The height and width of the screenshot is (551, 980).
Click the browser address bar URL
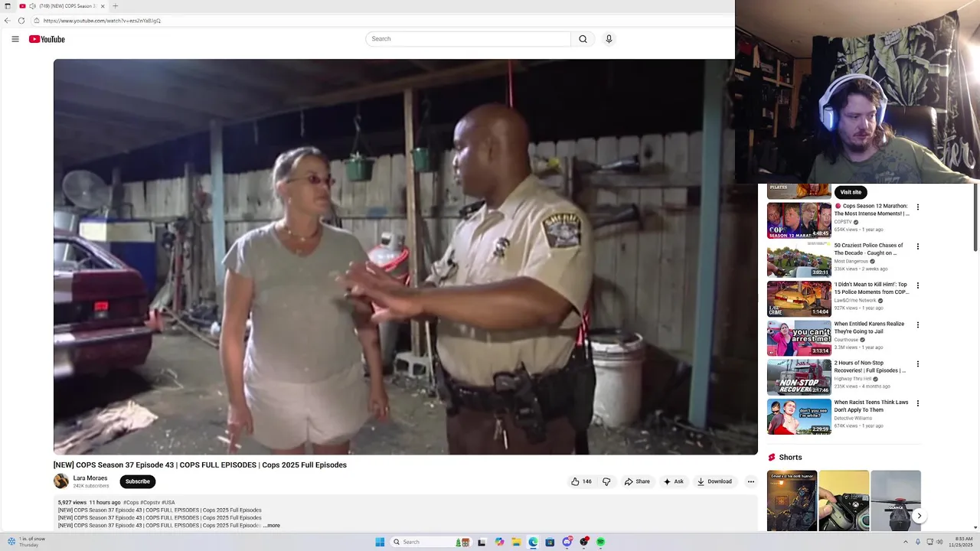(x=102, y=21)
